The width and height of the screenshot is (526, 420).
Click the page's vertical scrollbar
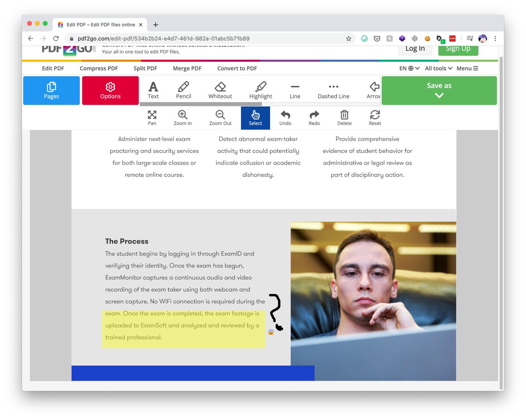click(501, 223)
